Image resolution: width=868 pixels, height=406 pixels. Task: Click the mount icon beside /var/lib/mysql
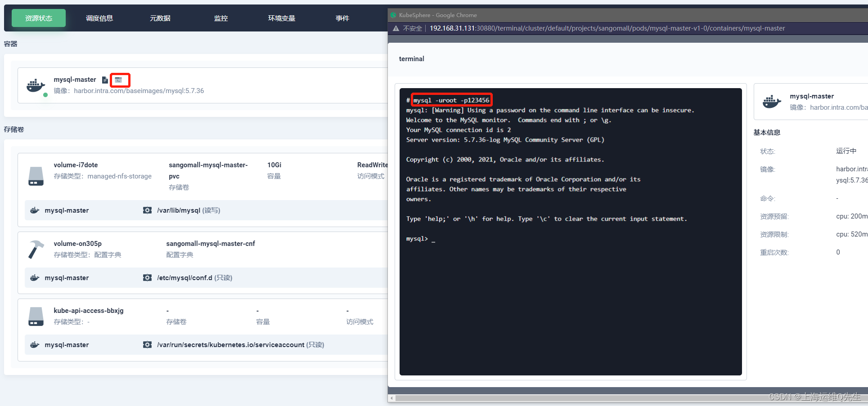click(147, 210)
